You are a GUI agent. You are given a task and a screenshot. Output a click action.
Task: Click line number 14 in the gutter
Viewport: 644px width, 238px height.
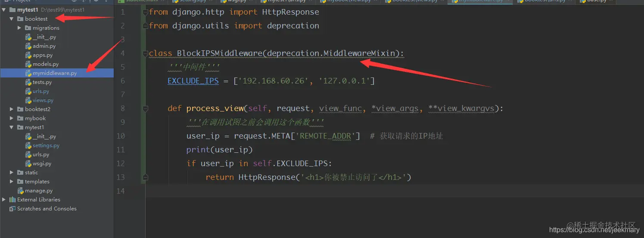(x=120, y=191)
